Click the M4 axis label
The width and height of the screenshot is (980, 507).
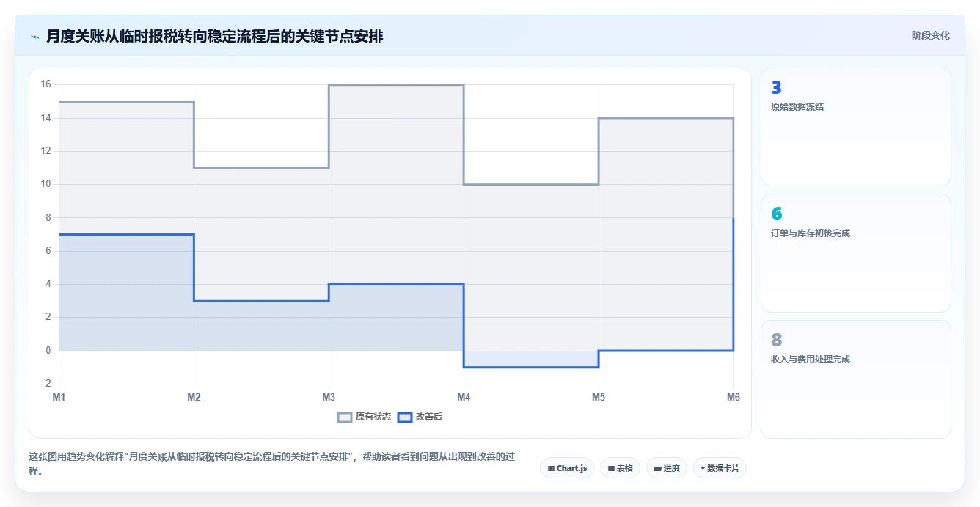click(464, 397)
